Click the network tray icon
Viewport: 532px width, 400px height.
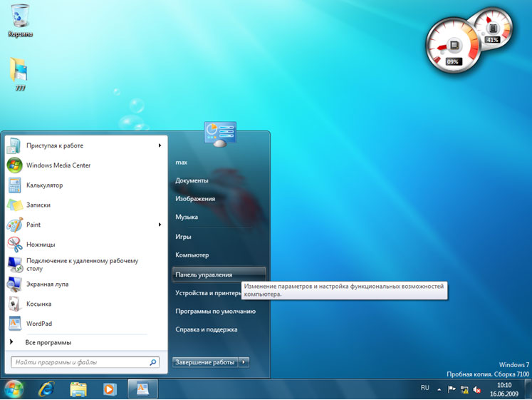(464, 389)
